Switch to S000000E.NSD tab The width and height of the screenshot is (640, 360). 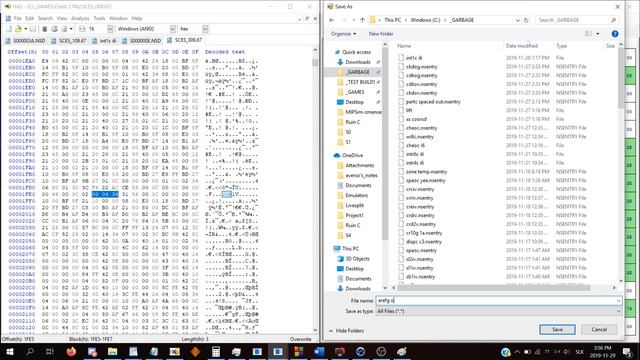pos(141,41)
